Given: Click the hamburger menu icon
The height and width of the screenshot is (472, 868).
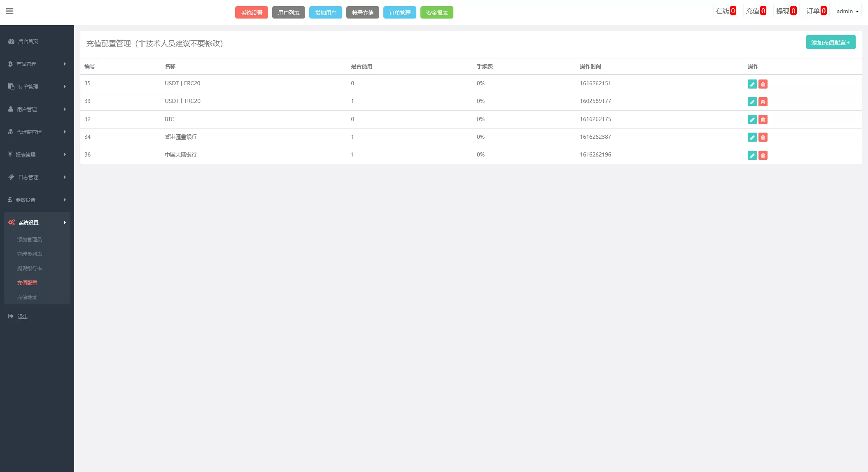Looking at the screenshot, I should click(10, 11).
